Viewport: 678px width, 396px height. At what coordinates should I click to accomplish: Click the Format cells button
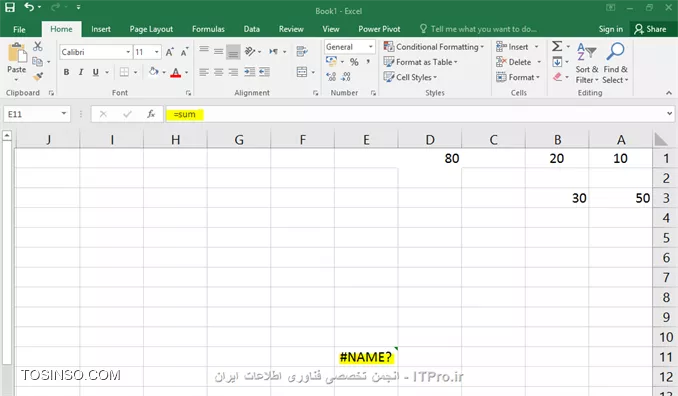pyautogui.click(x=518, y=77)
